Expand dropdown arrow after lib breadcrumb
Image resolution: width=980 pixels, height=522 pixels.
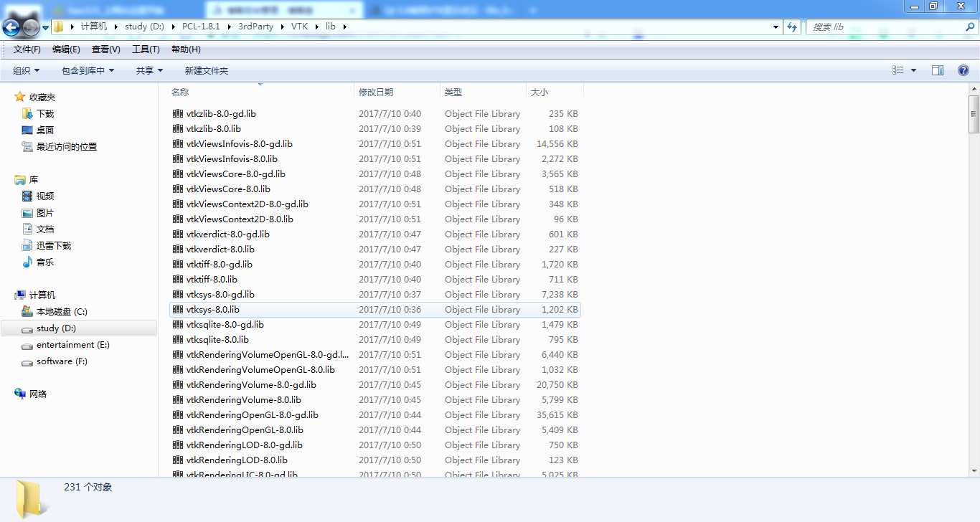point(344,27)
